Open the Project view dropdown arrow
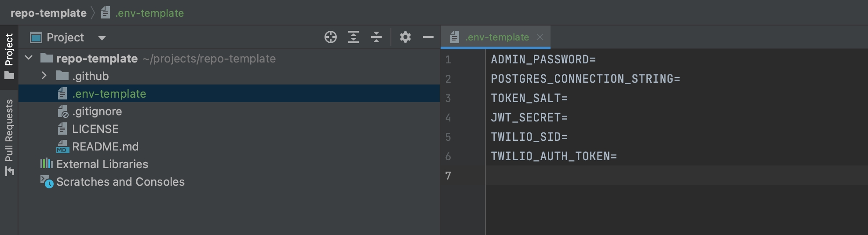 point(102,38)
